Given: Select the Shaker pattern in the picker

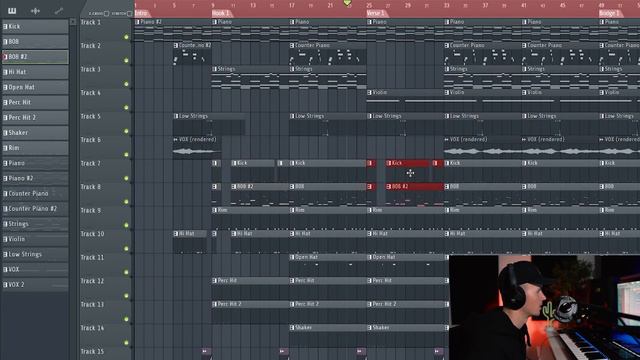Looking at the screenshot, I should [36, 133].
